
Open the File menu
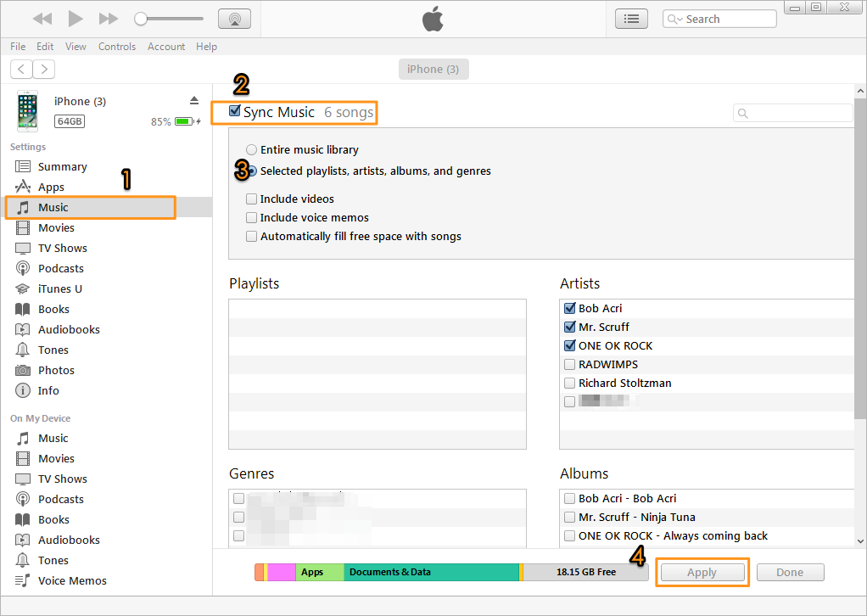[18, 47]
